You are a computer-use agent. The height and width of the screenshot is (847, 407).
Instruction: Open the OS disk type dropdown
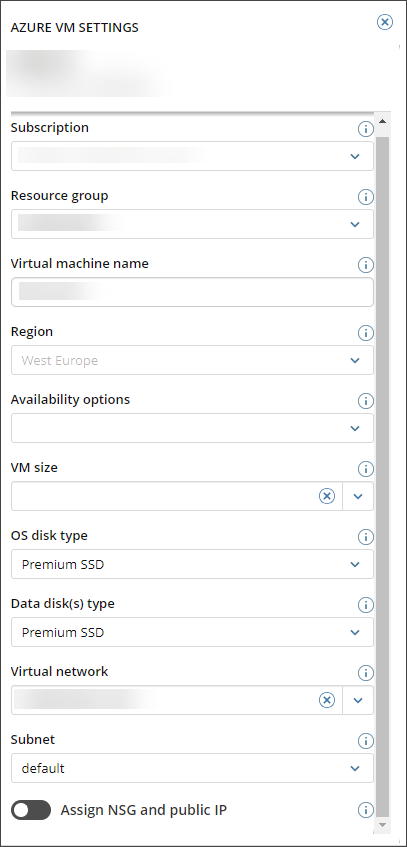tap(192, 564)
